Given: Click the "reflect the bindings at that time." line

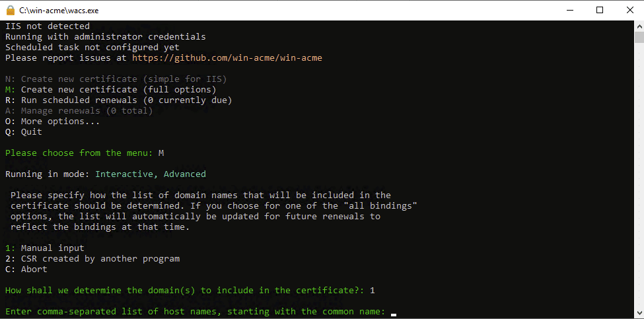Looking at the screenshot, I should 100,227.
